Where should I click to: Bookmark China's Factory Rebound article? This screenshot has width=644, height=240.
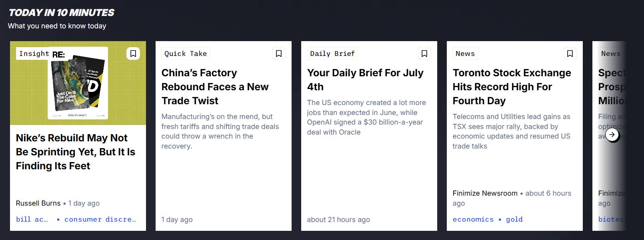[279, 54]
